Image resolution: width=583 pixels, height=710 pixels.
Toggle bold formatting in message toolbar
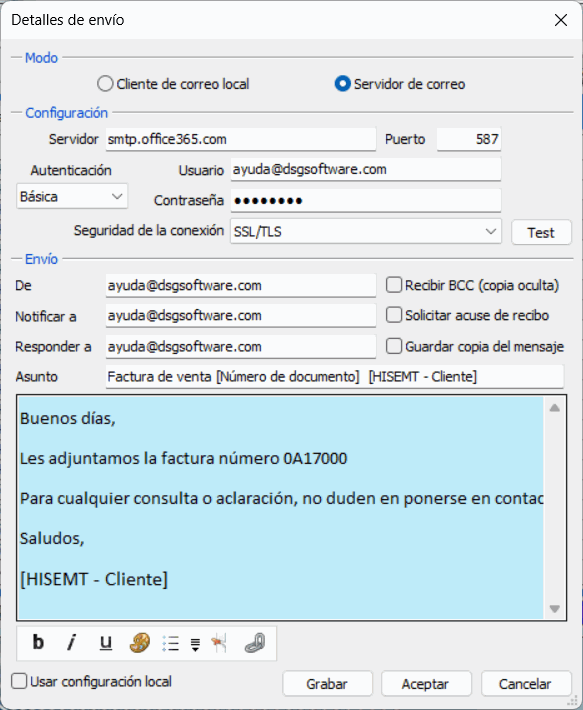[x=38, y=643]
